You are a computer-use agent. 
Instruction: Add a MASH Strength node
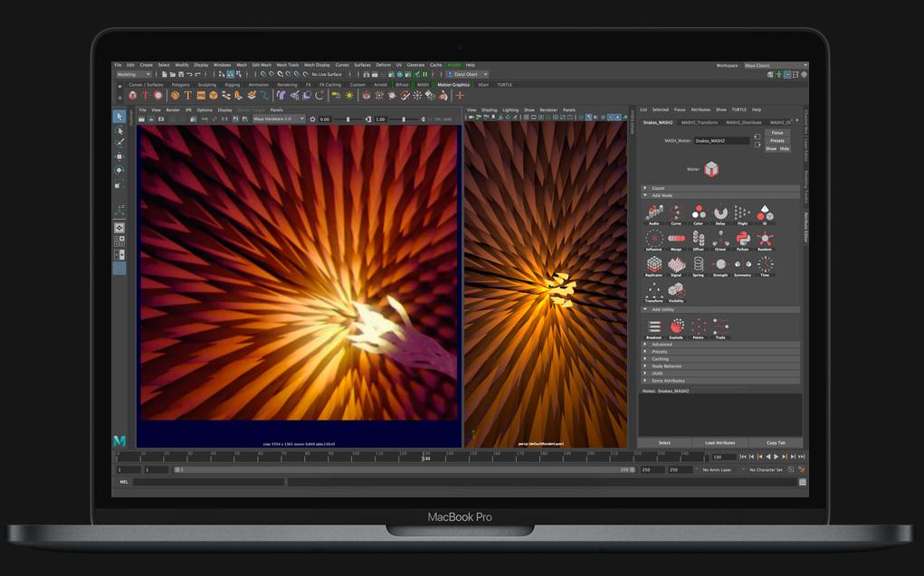(720, 264)
